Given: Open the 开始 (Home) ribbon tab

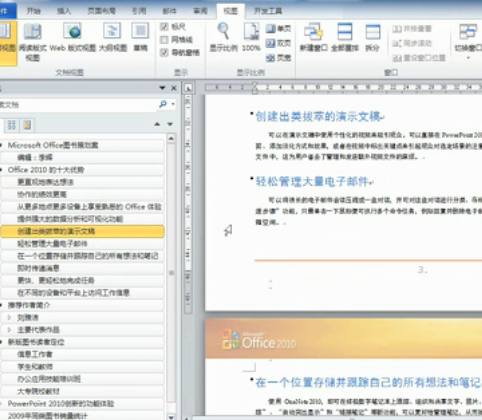Looking at the screenshot, I should pos(33,11).
